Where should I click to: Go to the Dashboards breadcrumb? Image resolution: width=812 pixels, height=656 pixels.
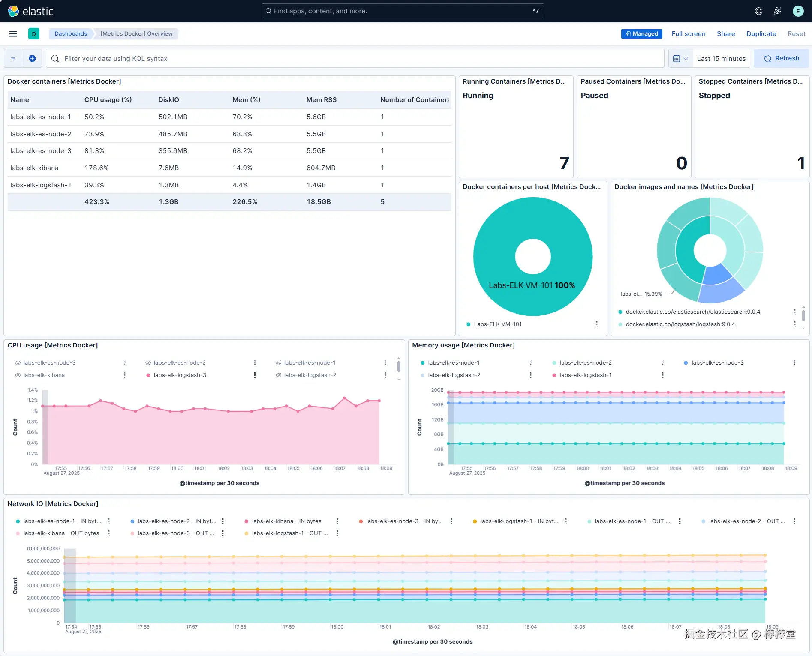tap(71, 34)
